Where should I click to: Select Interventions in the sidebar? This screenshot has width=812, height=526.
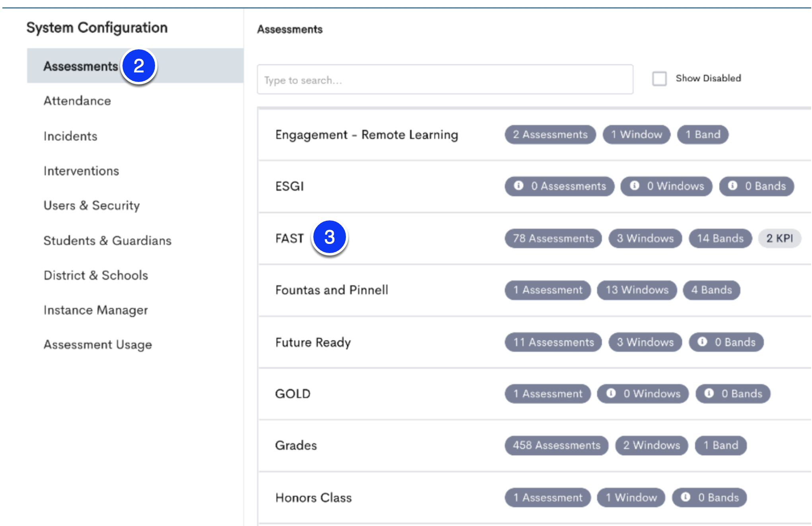pyautogui.click(x=81, y=171)
